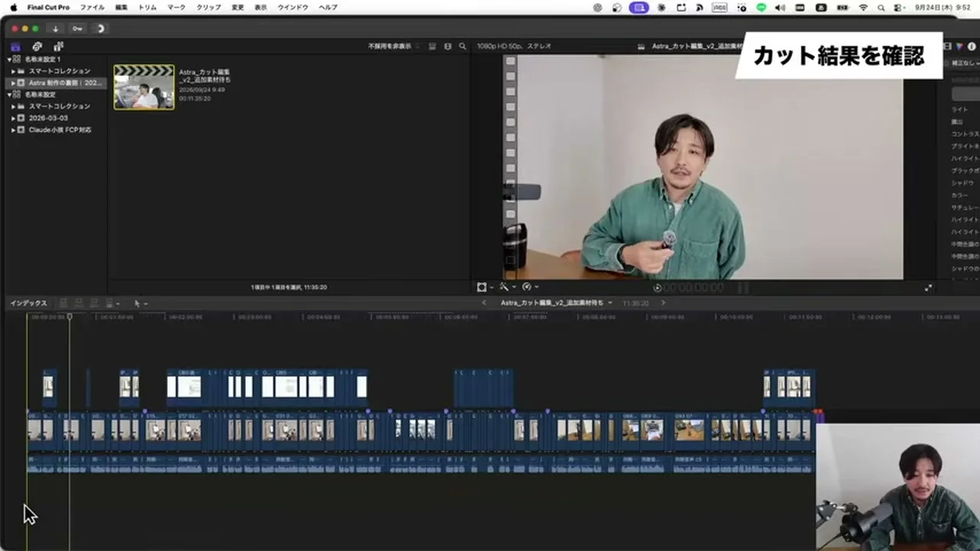Click the timeline ruler at the playhead
980x551 pixels.
point(69,316)
